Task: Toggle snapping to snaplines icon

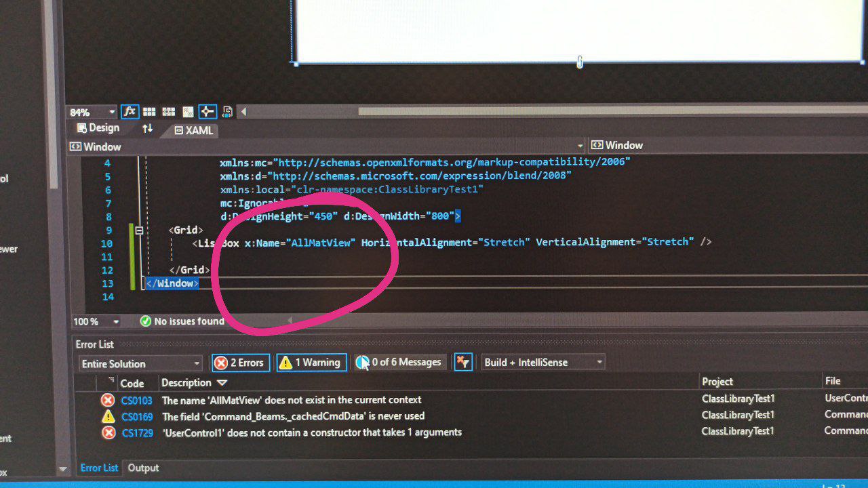Action: coord(208,112)
